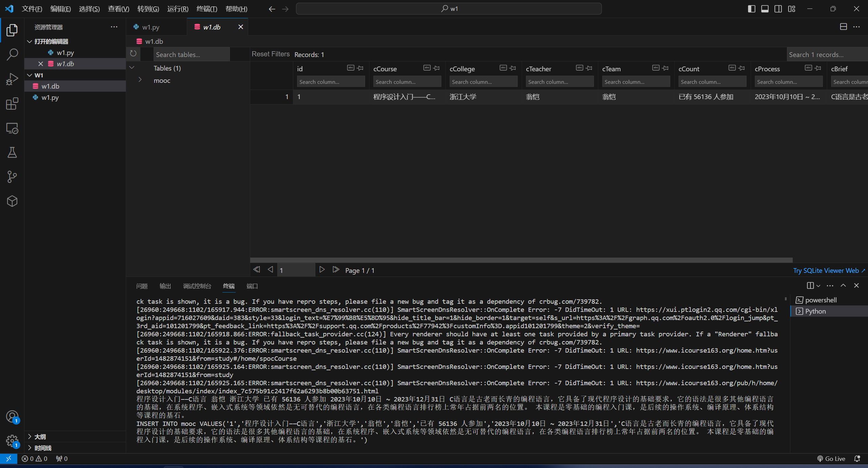Close the w1.db editor tab
This screenshot has width=868, height=468.
pos(240,27)
